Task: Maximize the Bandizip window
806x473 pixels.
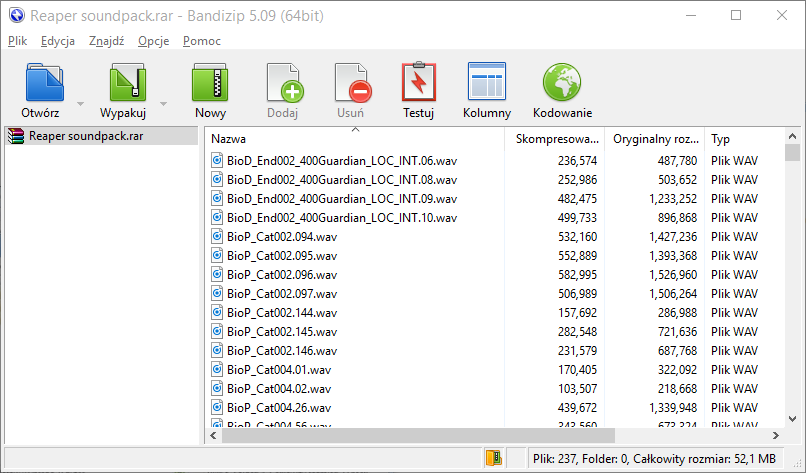Action: (736, 15)
